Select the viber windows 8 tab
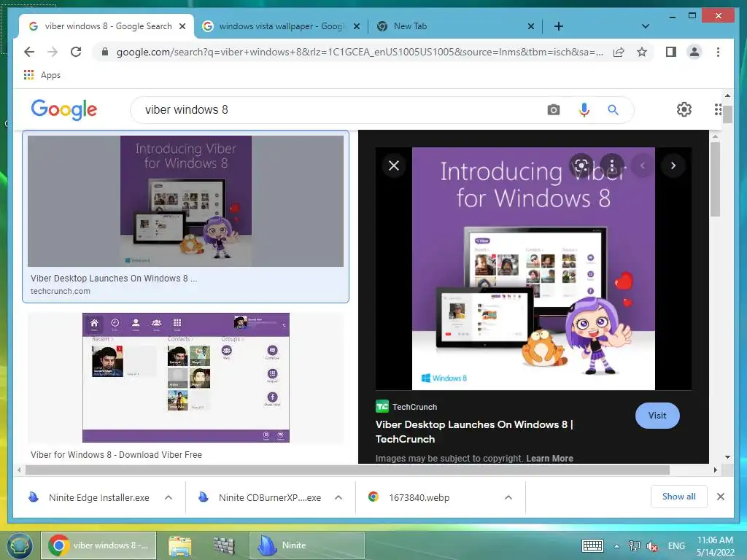This screenshot has height=560, width=747. [108, 26]
